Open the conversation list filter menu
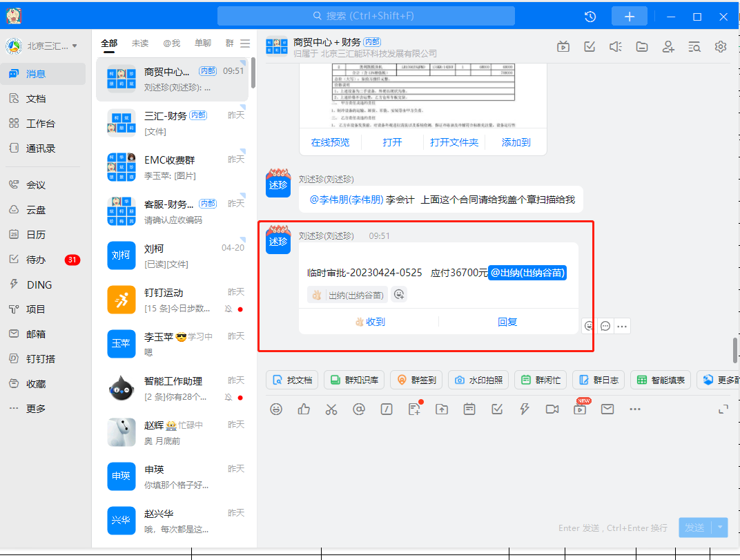This screenshot has width=740, height=560. [x=245, y=44]
